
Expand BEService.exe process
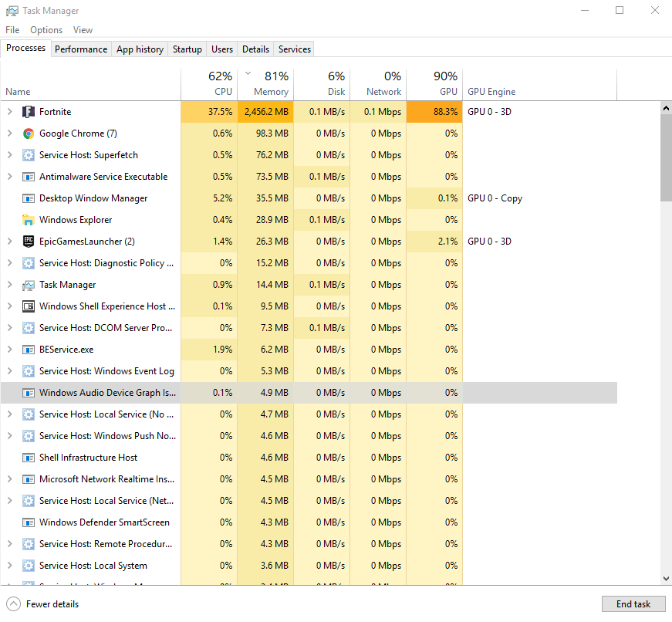[9, 350]
